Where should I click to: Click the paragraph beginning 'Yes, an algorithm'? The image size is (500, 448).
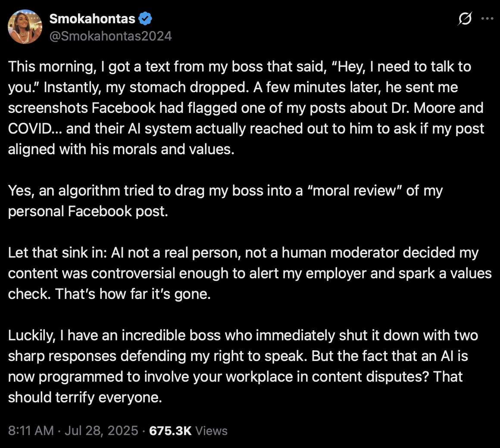click(225, 201)
